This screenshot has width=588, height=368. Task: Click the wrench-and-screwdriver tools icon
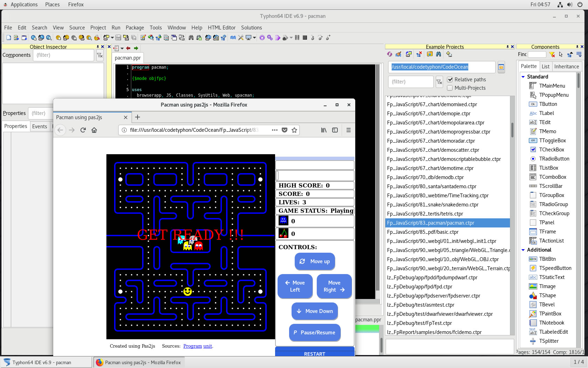(x=241, y=38)
